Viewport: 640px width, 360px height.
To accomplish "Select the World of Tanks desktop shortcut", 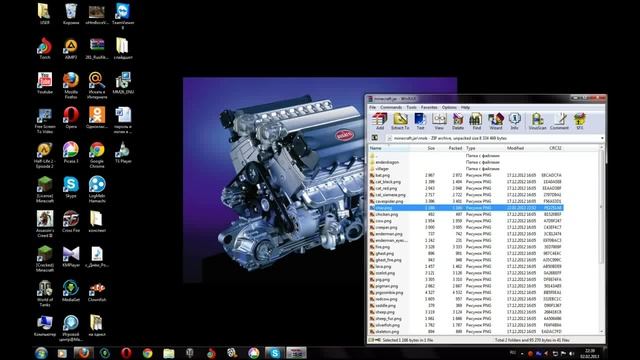I will (x=45, y=293).
